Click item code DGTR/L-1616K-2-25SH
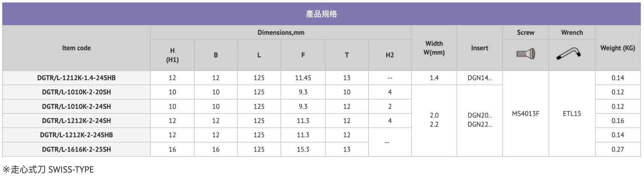The image size is (644, 176). pos(76,149)
